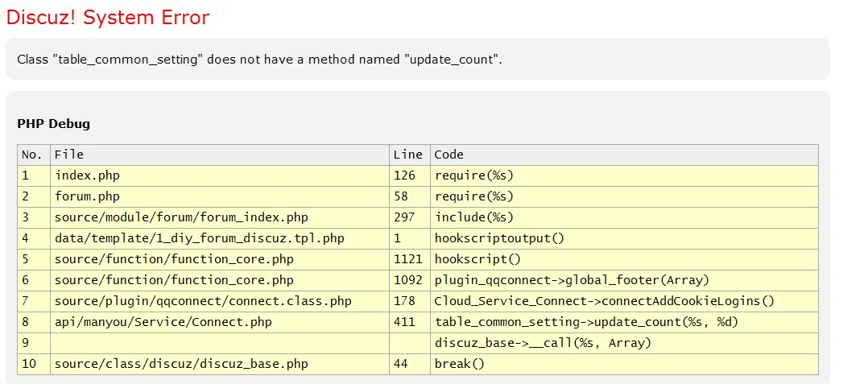Click the hookscriptoutput() code cell
868x384 pixels.
coord(499,238)
